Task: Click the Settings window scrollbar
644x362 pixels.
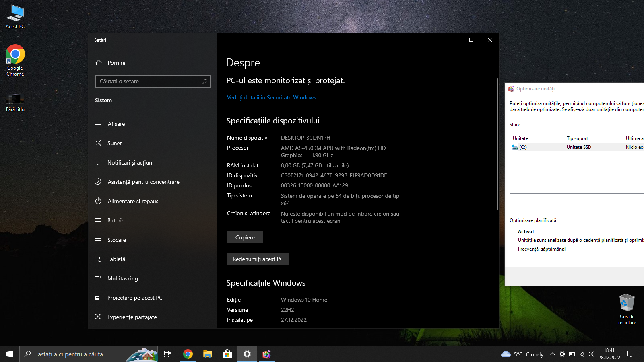Action: point(498,144)
